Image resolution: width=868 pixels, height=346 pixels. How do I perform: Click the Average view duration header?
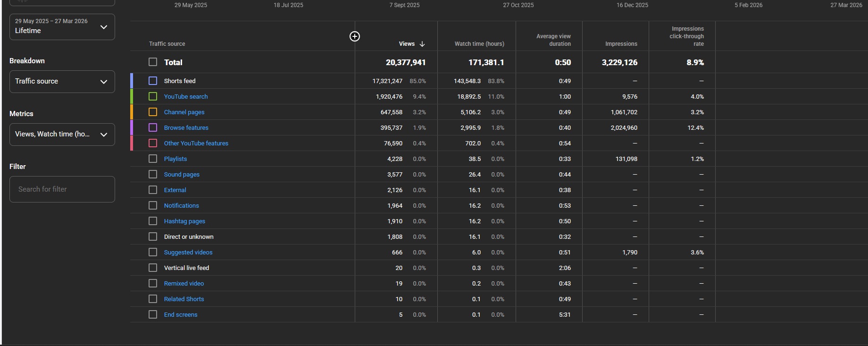tap(553, 40)
